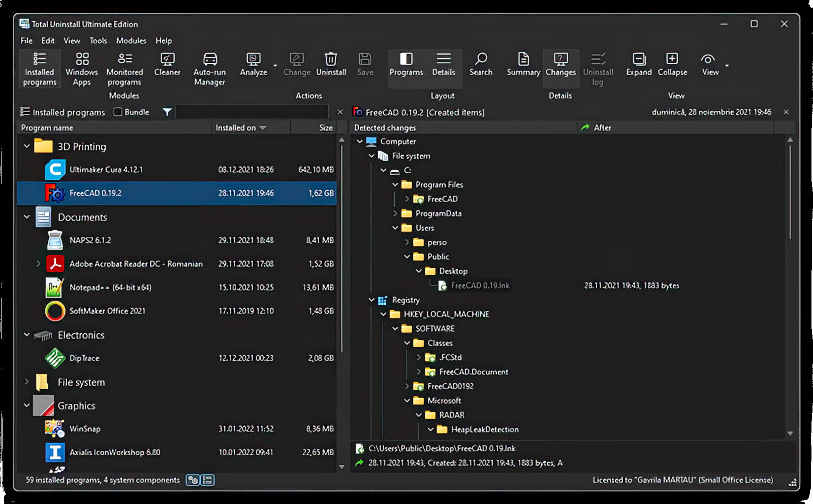
Task: Select WinSnap in the program list
Action: coord(177,429)
